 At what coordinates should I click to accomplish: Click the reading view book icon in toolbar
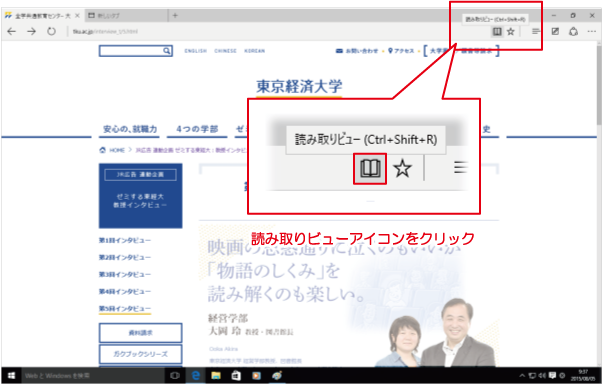[x=497, y=31]
